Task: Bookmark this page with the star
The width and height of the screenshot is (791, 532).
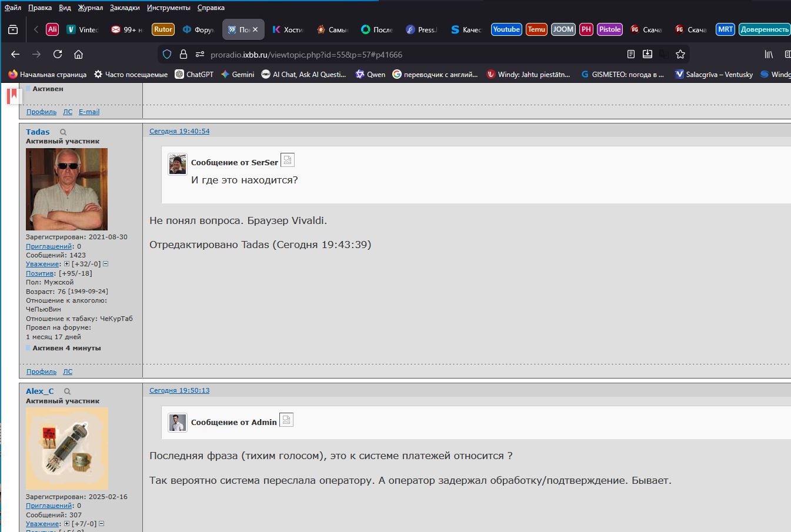Action: pyautogui.click(x=680, y=54)
